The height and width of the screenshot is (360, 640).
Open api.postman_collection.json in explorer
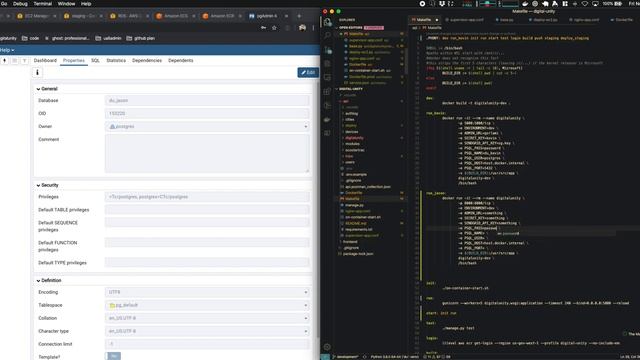pos(368,187)
